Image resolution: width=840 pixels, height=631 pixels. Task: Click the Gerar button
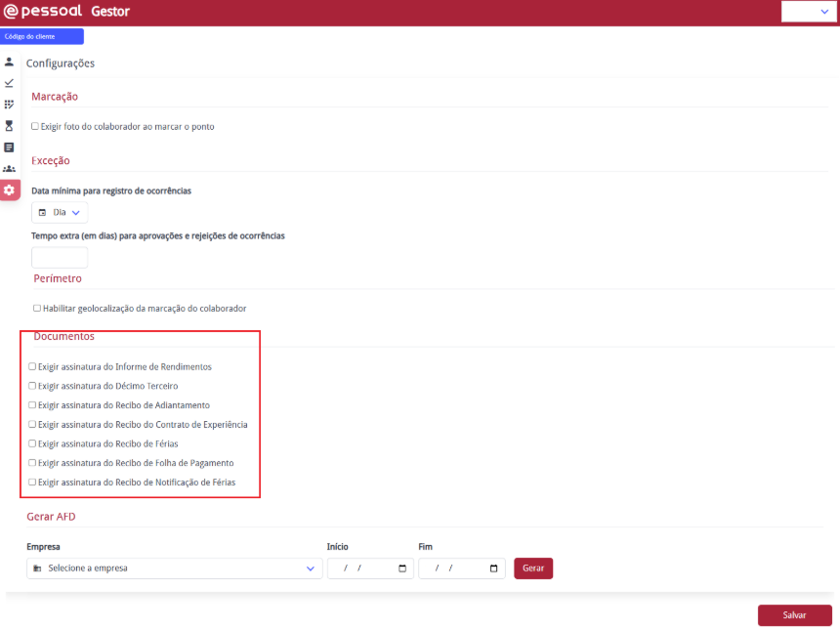533,568
